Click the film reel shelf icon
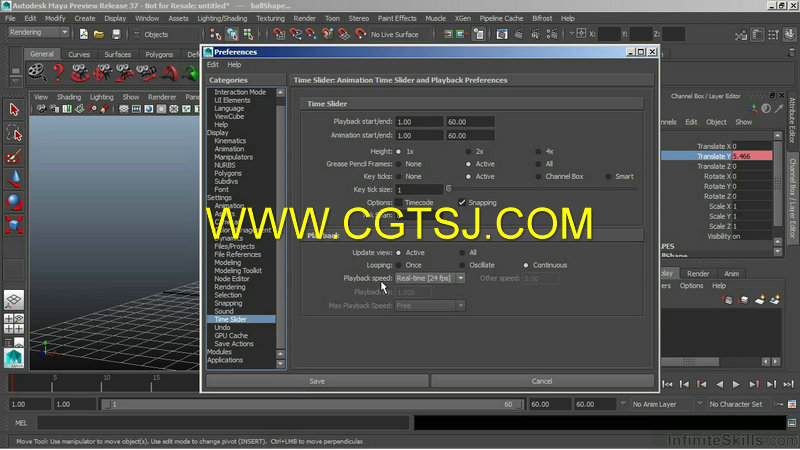Screen dimensions: 800x450 (x=37, y=72)
